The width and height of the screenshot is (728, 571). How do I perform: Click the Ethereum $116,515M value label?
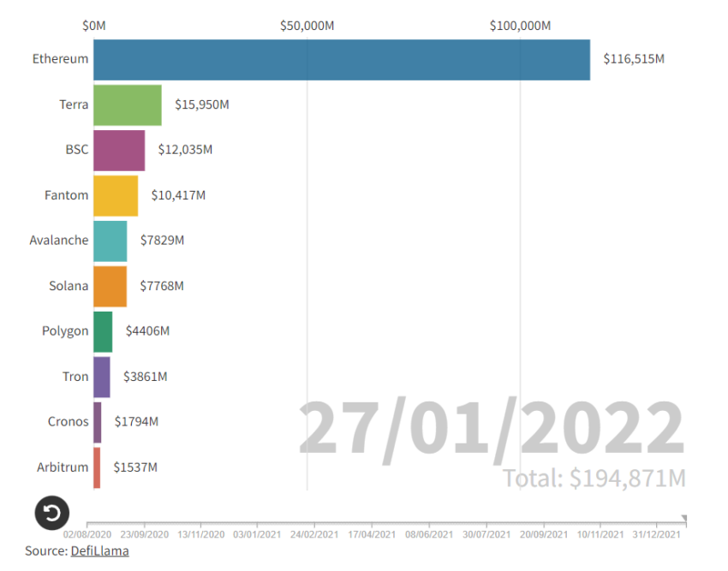tap(634, 59)
